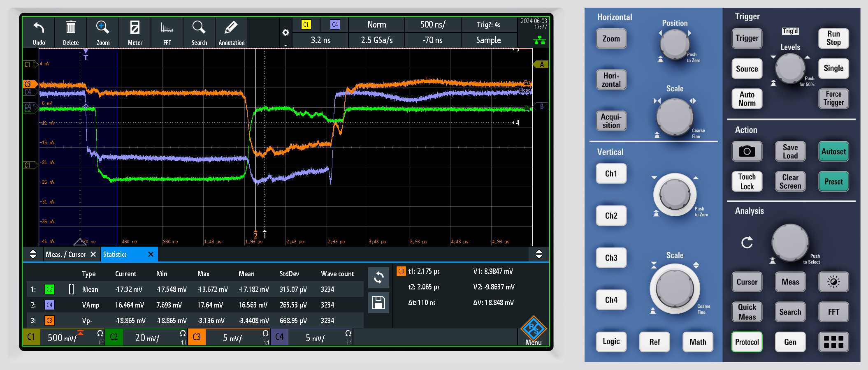This screenshot has width=868, height=370.
Task: Toggle channel Ch3 on the panel
Action: pyautogui.click(x=611, y=258)
